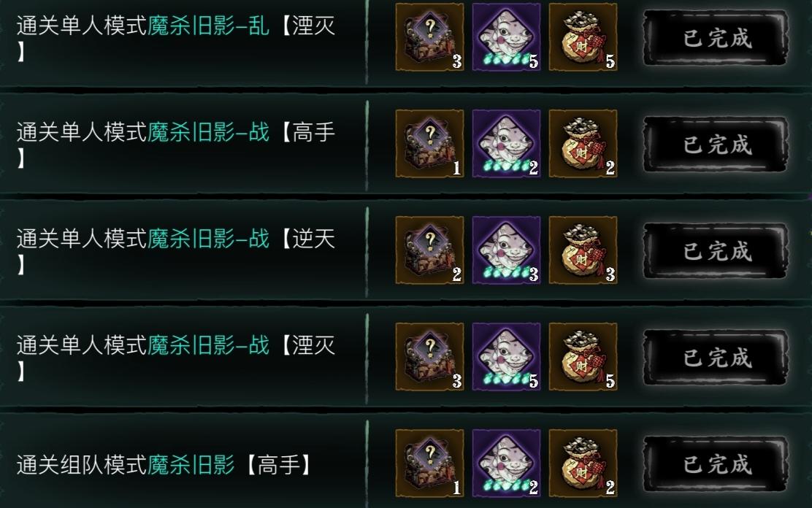This screenshot has width=812, height=508.
Task: Click mystery chest in 魔杀旧影–战【高手】row
Action: (430, 144)
